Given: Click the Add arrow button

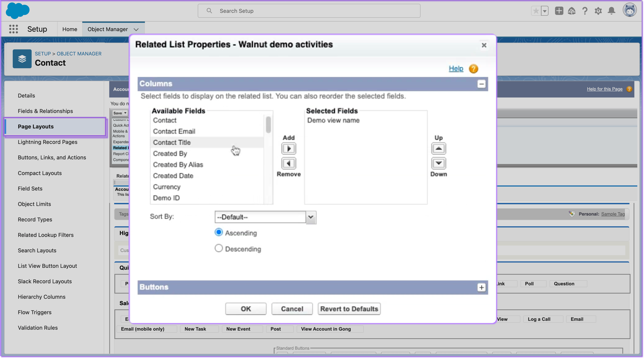Looking at the screenshot, I should (x=289, y=149).
